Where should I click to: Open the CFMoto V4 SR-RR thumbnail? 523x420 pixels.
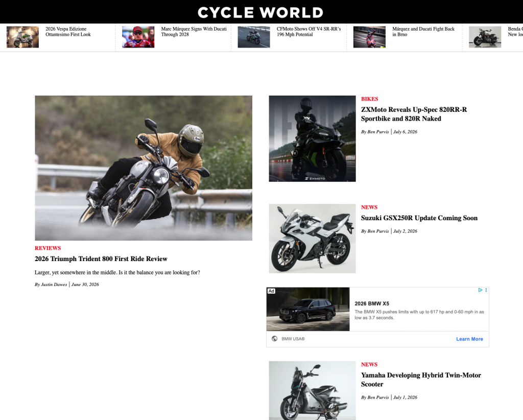[x=254, y=37]
